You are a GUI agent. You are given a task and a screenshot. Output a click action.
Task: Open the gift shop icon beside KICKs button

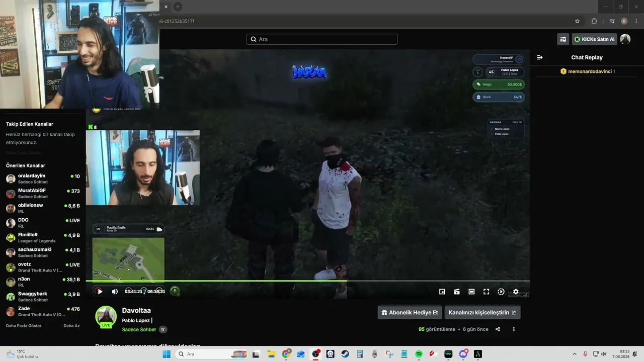(563, 39)
